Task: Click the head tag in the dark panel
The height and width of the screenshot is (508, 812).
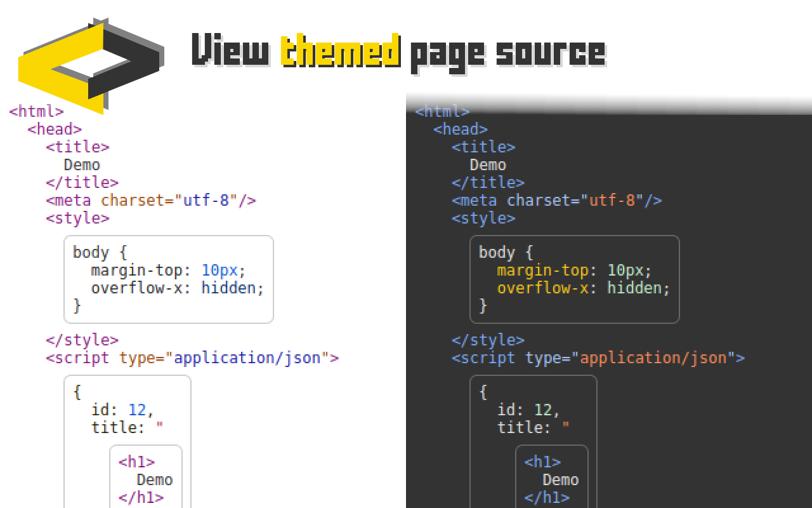Action: click(x=461, y=130)
